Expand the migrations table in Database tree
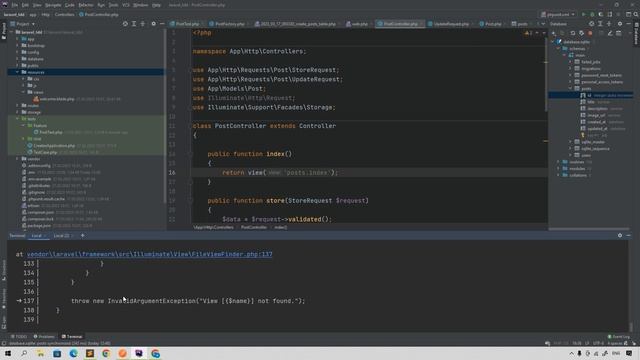The width and height of the screenshot is (640, 360). tap(571, 69)
